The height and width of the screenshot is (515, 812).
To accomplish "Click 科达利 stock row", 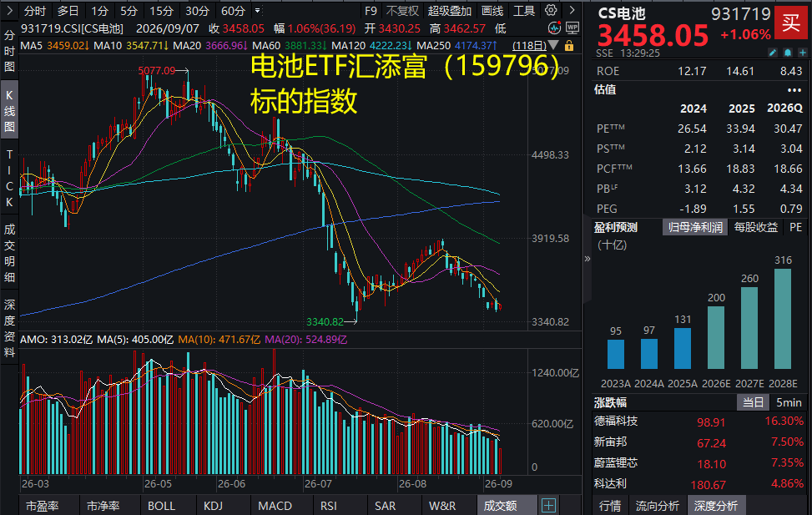I will tap(699, 484).
